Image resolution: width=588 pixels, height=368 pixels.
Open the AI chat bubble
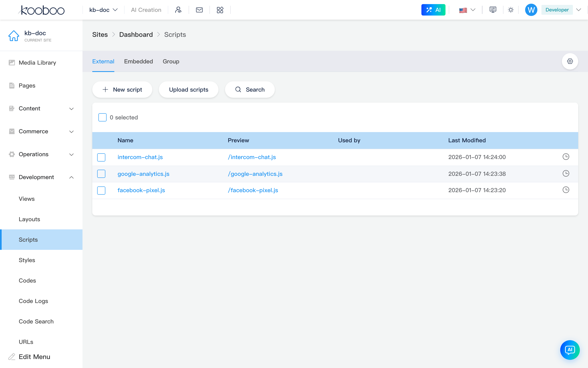point(570,350)
